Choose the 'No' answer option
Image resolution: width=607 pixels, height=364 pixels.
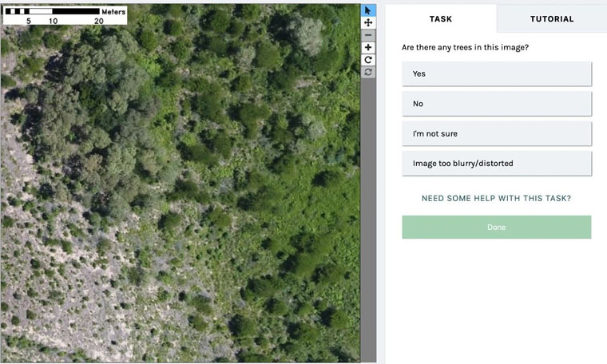pos(496,104)
